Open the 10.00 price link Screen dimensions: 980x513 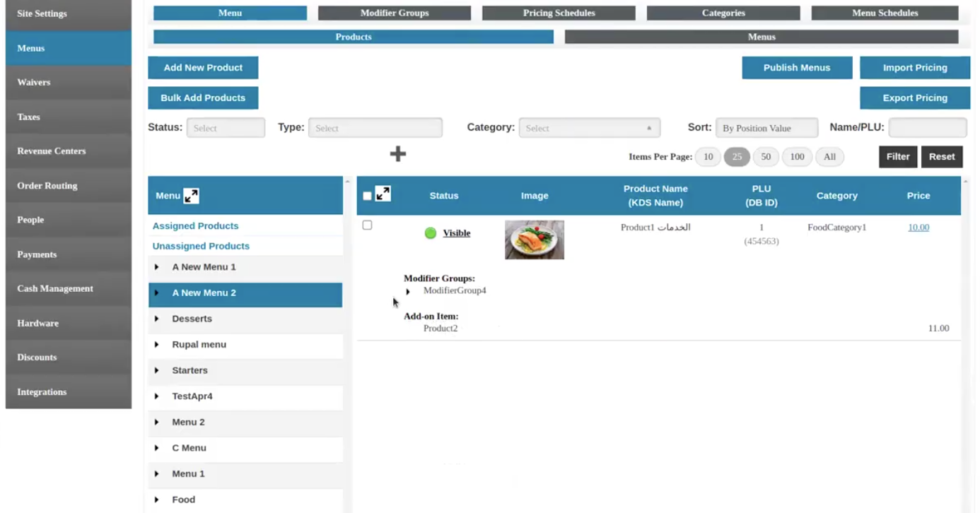[x=918, y=228]
